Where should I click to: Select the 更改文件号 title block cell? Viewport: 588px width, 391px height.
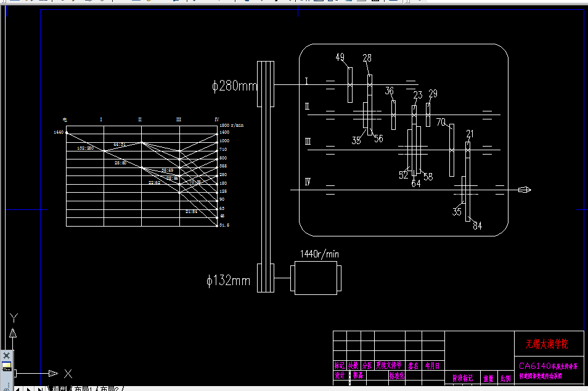pos(389,365)
